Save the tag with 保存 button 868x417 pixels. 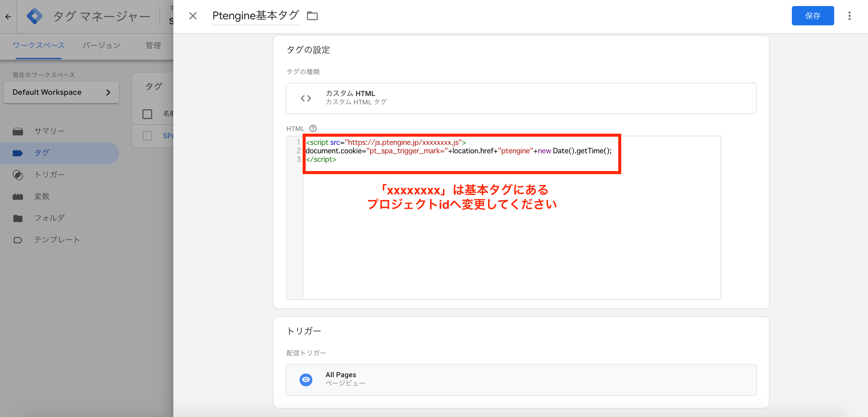[x=813, y=16]
